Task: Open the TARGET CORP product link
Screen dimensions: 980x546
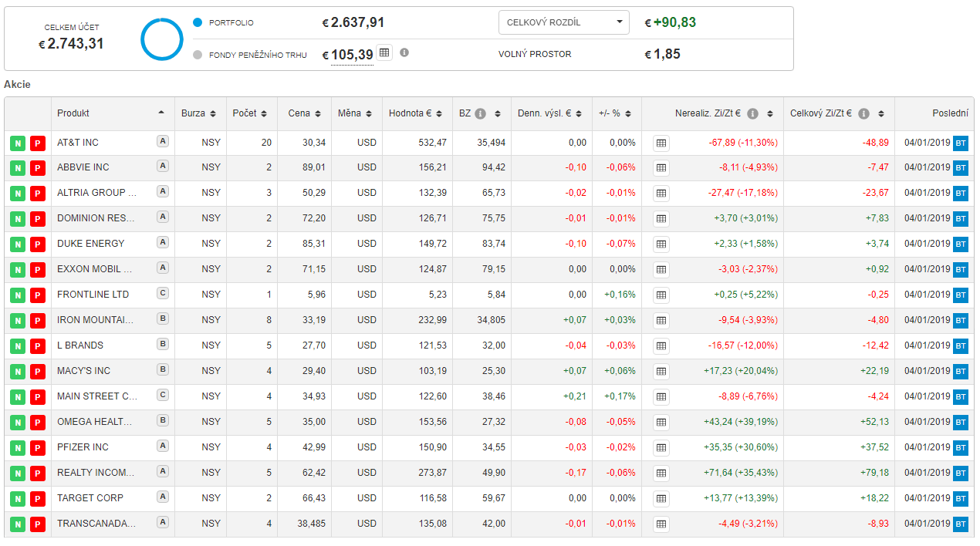Action: tap(90, 498)
